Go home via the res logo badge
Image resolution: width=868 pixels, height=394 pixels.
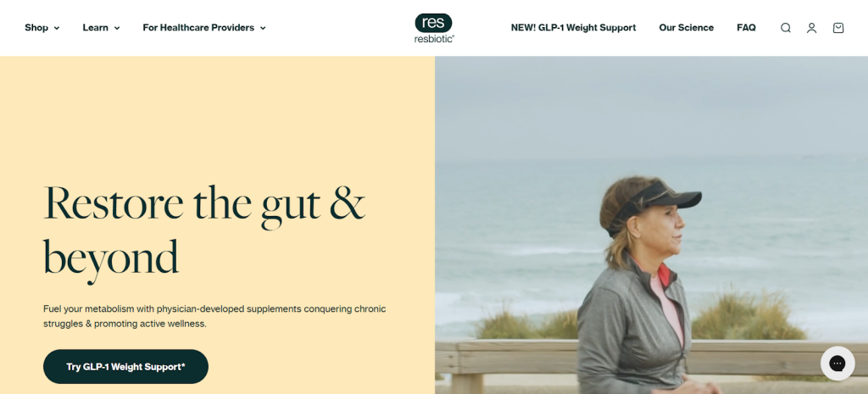coord(433,23)
